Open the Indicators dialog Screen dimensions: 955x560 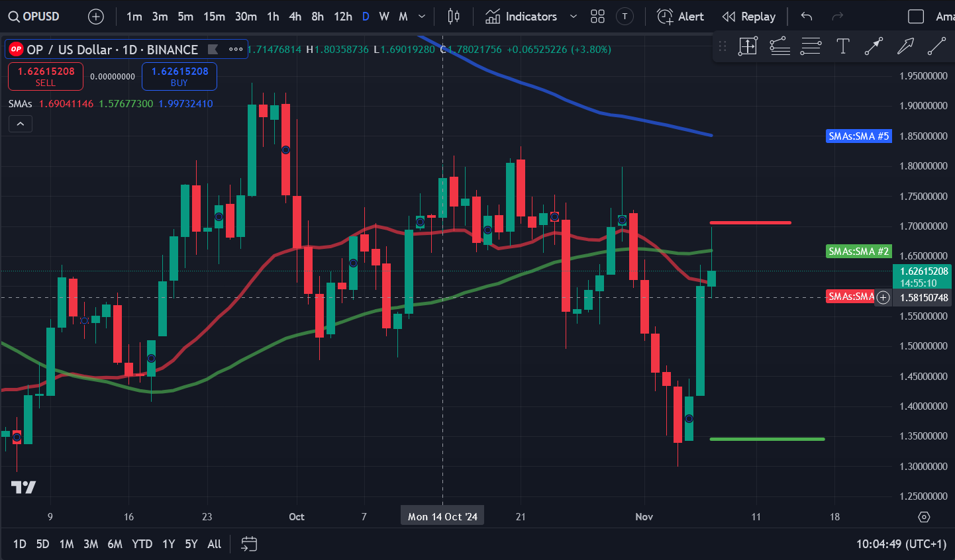click(521, 17)
